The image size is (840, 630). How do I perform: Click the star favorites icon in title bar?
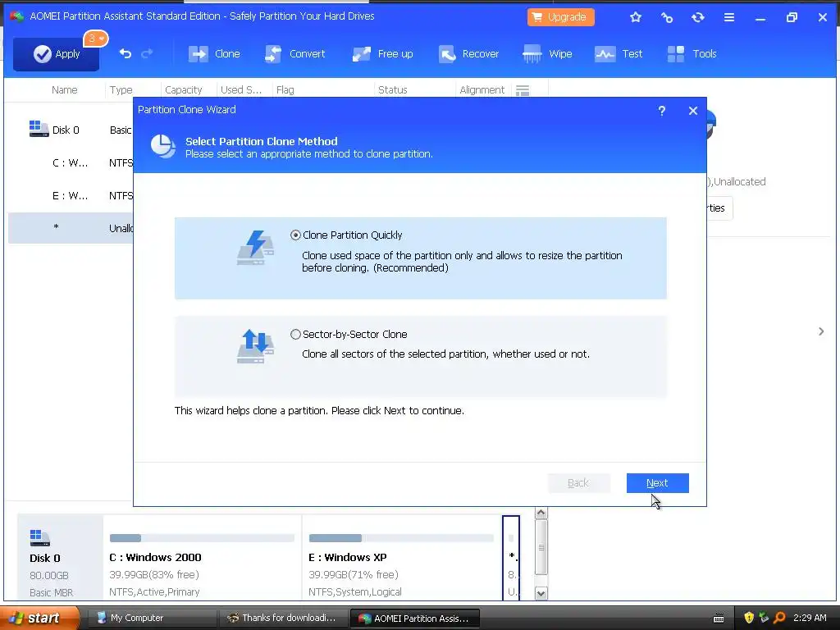click(636, 17)
